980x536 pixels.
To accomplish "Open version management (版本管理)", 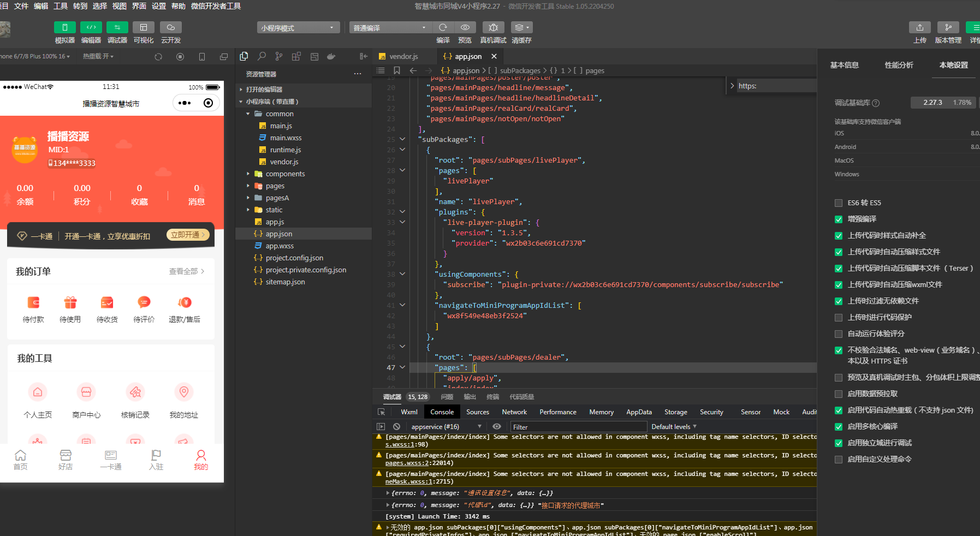I will [948, 27].
